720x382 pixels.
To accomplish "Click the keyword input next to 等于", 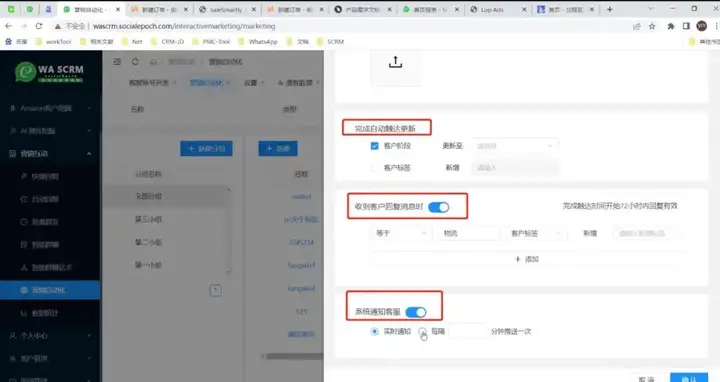I will point(468,233).
